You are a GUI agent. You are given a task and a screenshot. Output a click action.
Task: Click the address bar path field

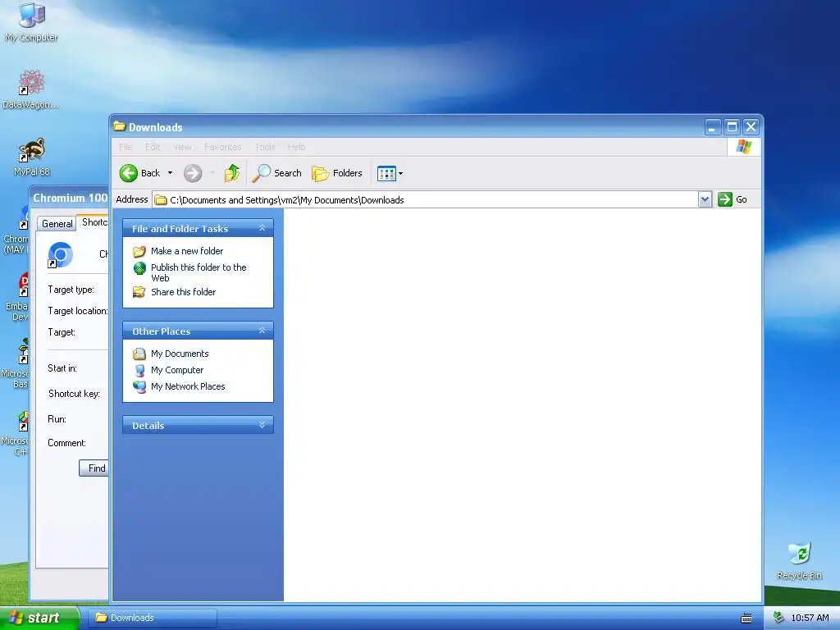(426, 200)
